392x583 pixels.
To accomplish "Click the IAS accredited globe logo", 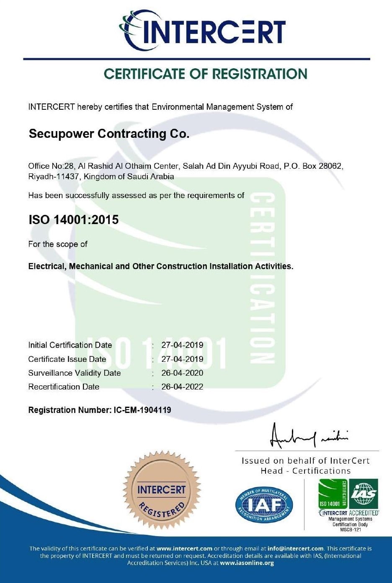I will pos(364,494).
